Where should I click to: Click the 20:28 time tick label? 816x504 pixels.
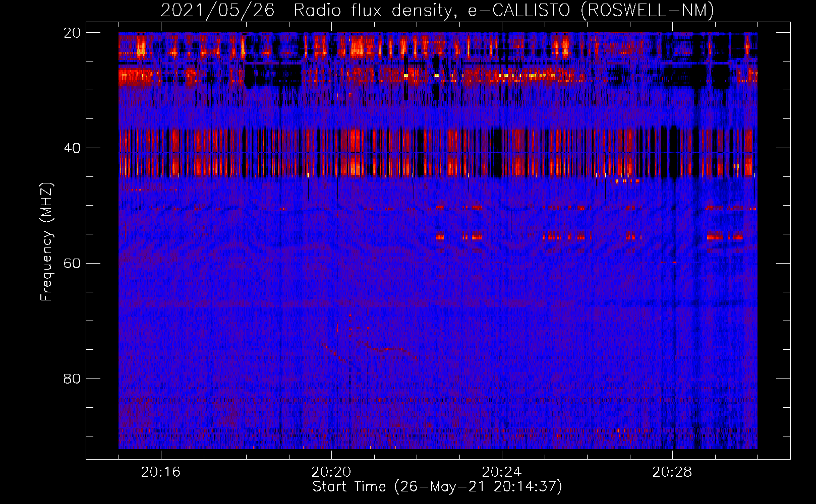pyautogui.click(x=672, y=472)
